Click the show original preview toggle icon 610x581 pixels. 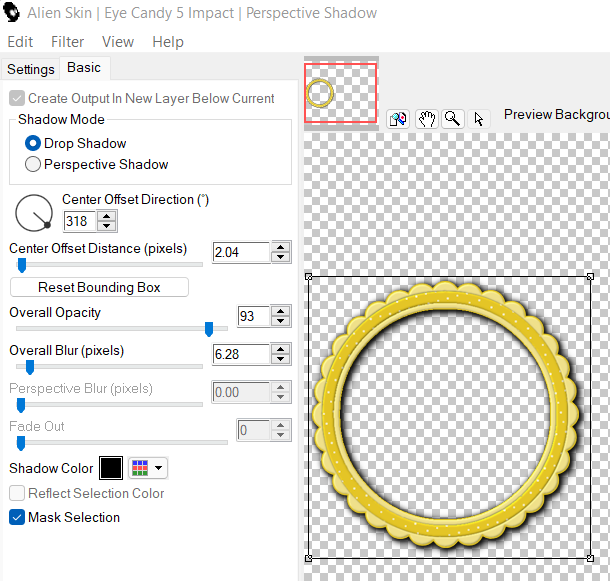point(397,119)
